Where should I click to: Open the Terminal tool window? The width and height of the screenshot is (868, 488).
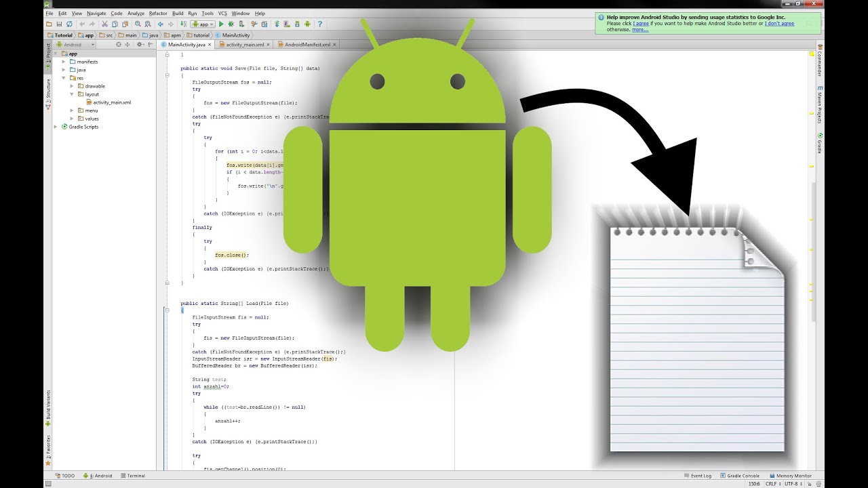(x=133, y=476)
